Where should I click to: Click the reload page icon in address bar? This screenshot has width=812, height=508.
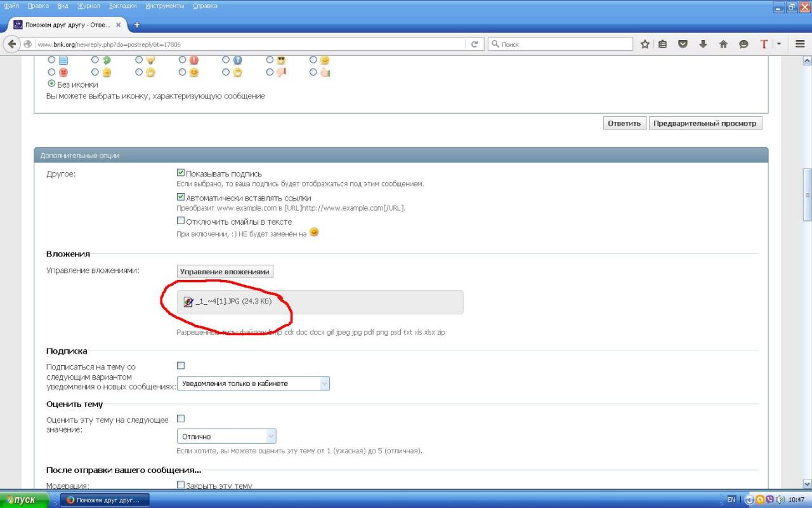(x=474, y=44)
